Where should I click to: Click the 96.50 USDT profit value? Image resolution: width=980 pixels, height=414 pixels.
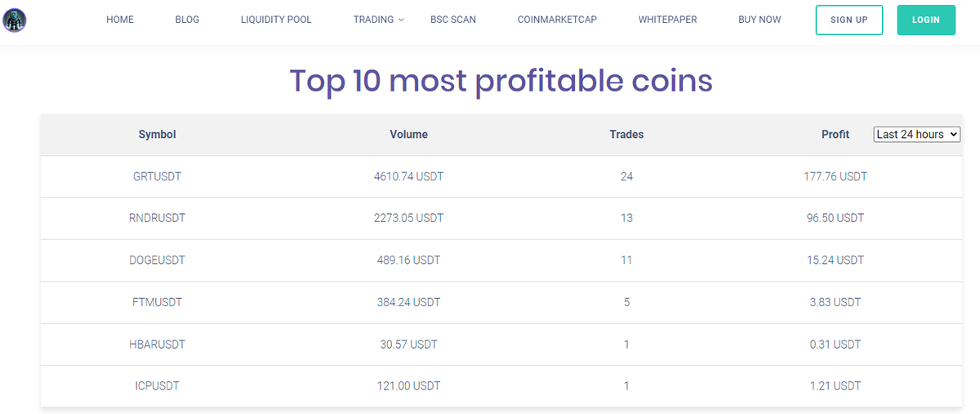pos(835,218)
